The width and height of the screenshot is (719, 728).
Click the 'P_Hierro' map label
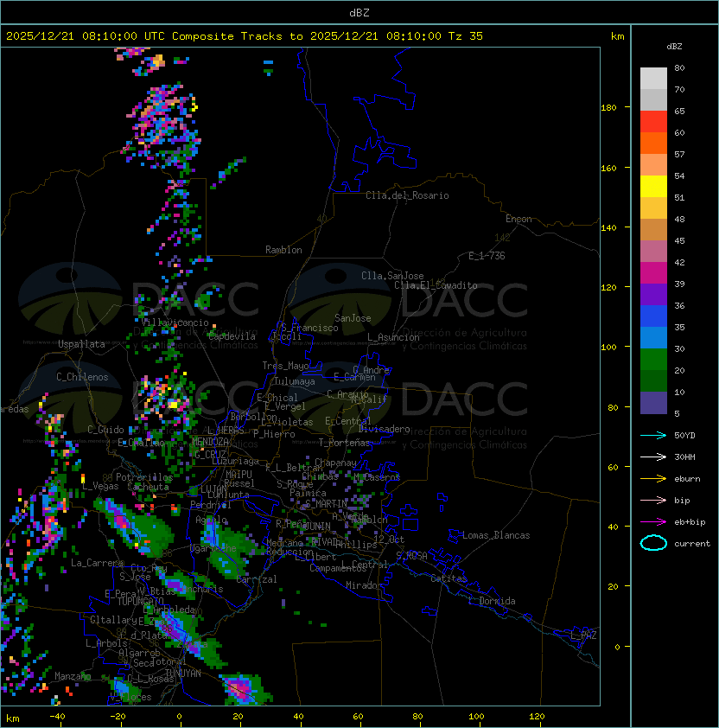click(274, 434)
